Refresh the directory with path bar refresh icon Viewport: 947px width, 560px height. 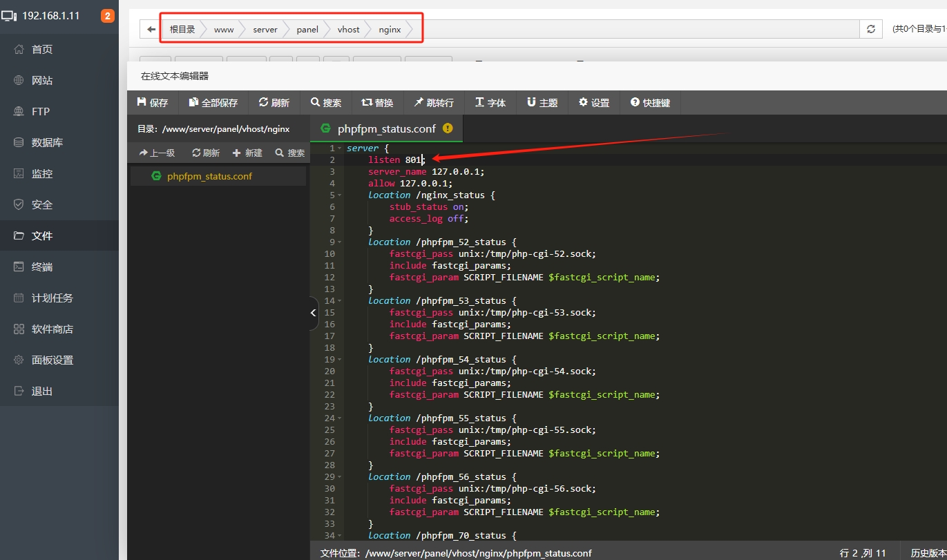(x=870, y=29)
